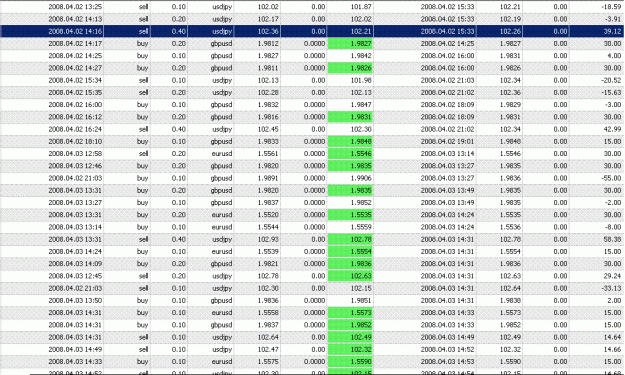The width and height of the screenshot is (625, 375).
Task: Click the open time 2008.04.03 13:50
Action: pos(75,300)
